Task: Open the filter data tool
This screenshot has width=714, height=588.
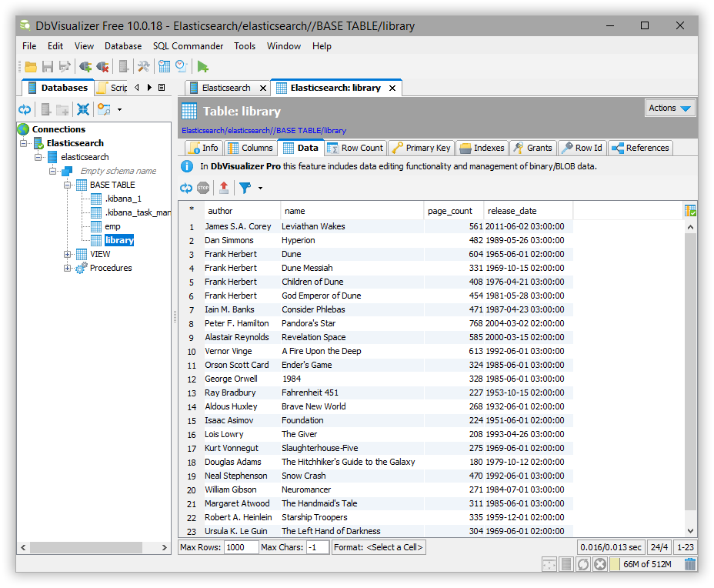Action: coord(243,188)
